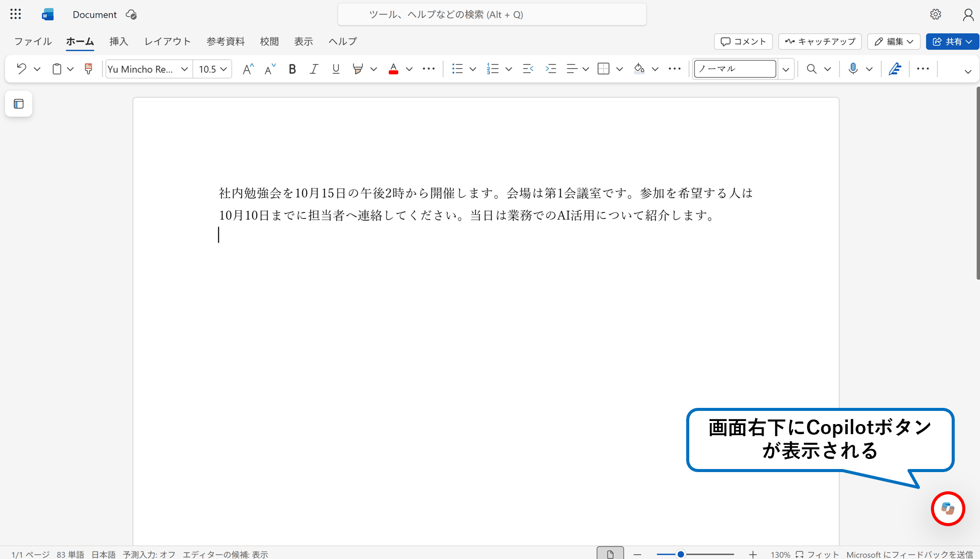
Task: Click the ツール、ヘルプなどの検索 search box
Action: [492, 14]
